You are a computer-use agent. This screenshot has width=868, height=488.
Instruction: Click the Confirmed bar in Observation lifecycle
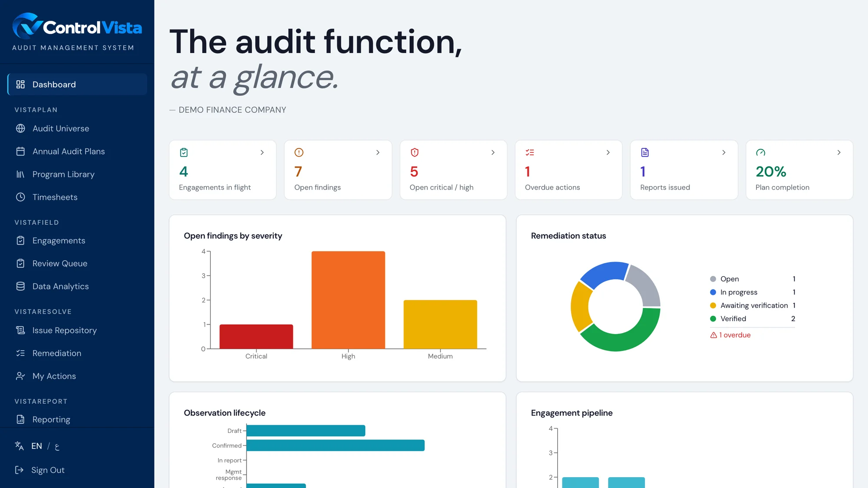[335, 445]
